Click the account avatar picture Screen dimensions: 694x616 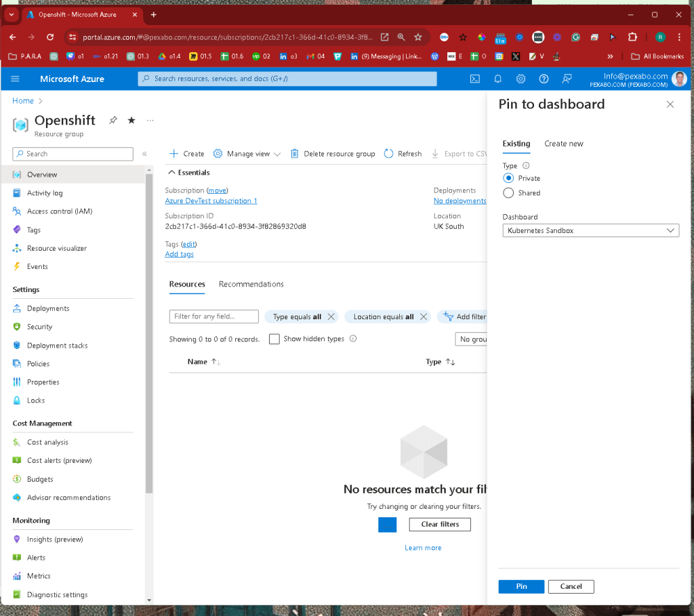point(679,79)
